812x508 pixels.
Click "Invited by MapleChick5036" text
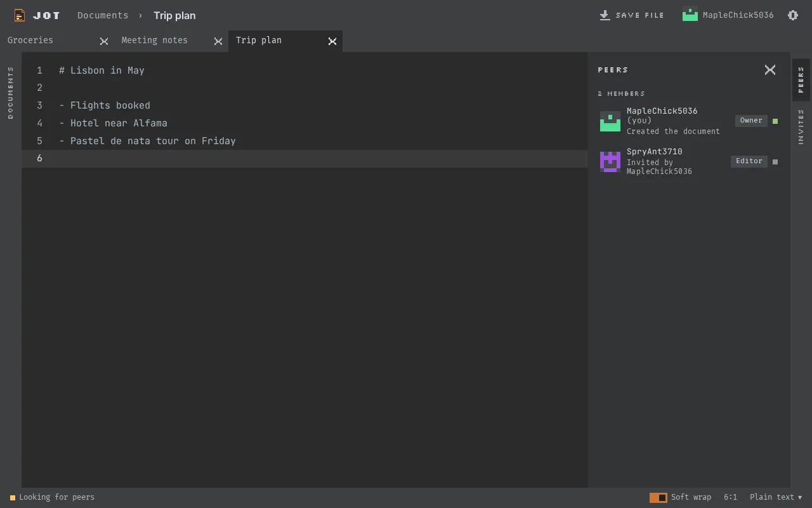[x=659, y=167]
